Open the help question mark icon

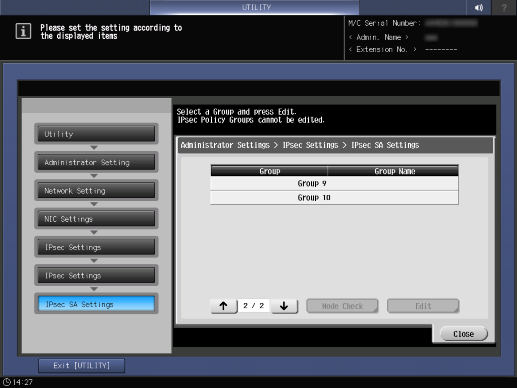504,7
